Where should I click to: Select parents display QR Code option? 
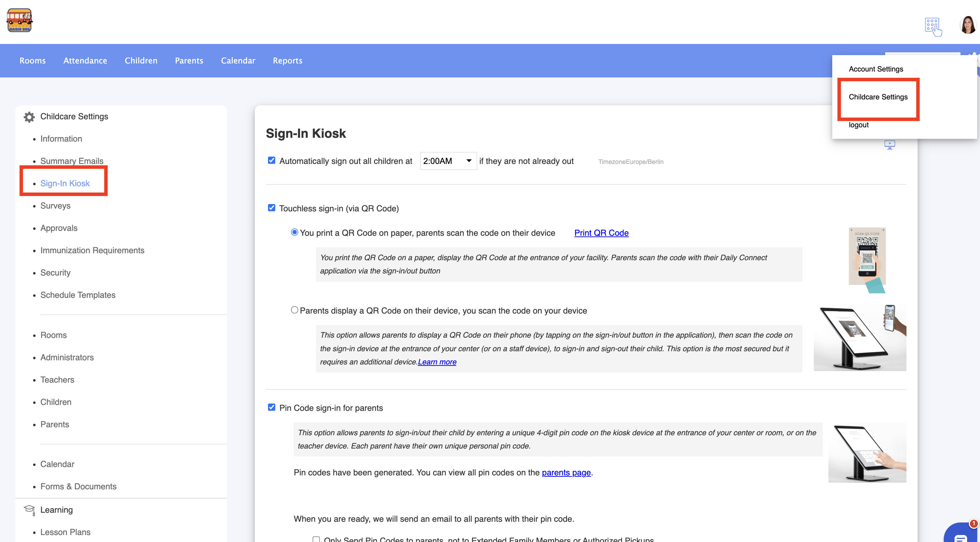point(294,310)
